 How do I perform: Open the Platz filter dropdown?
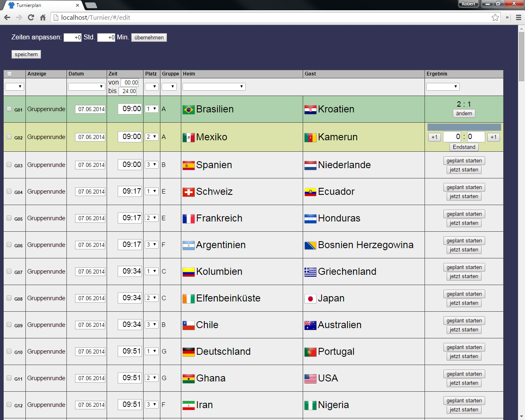(152, 87)
